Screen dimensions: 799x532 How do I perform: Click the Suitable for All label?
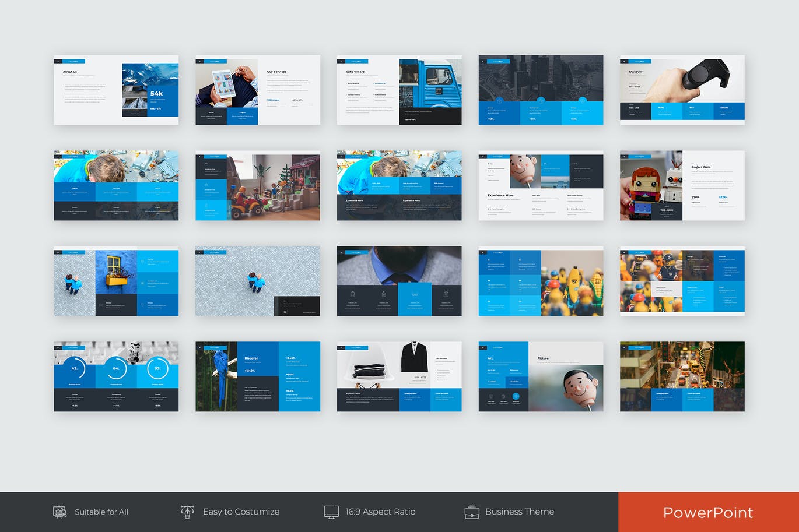click(x=101, y=512)
